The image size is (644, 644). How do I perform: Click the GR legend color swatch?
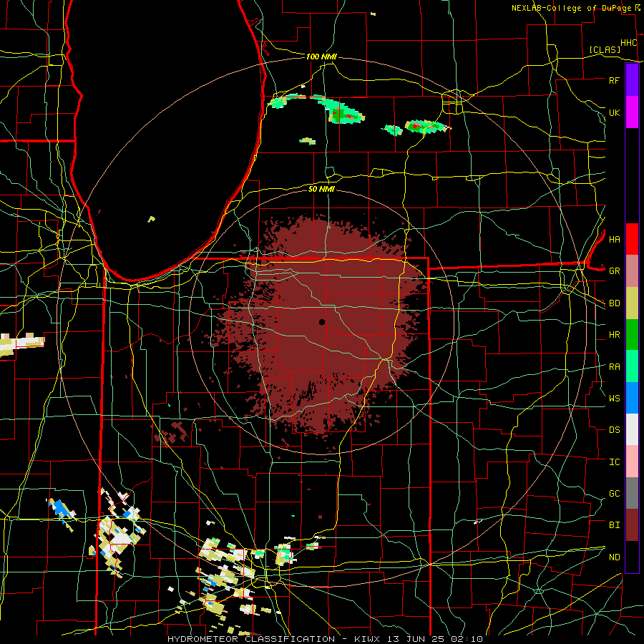[632, 271]
